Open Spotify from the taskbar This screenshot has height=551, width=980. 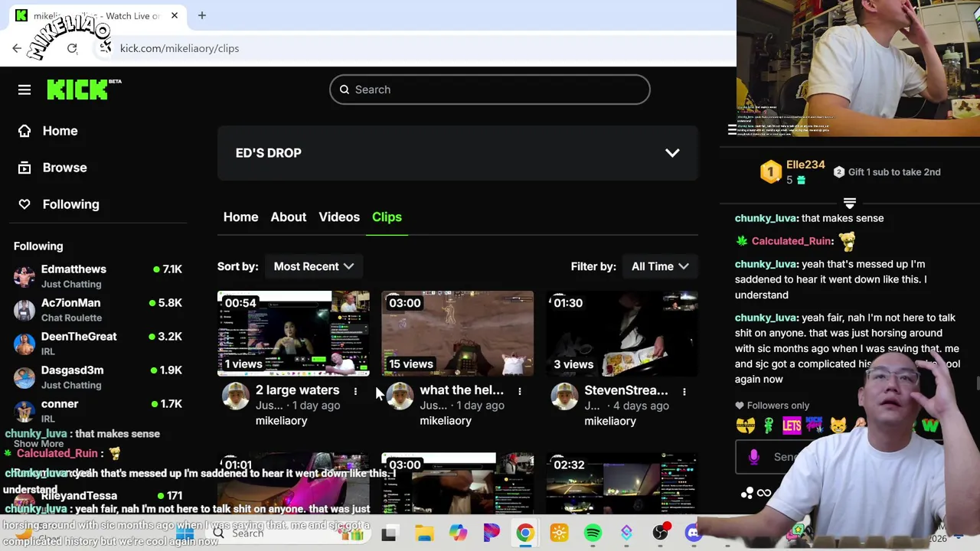pyautogui.click(x=593, y=533)
